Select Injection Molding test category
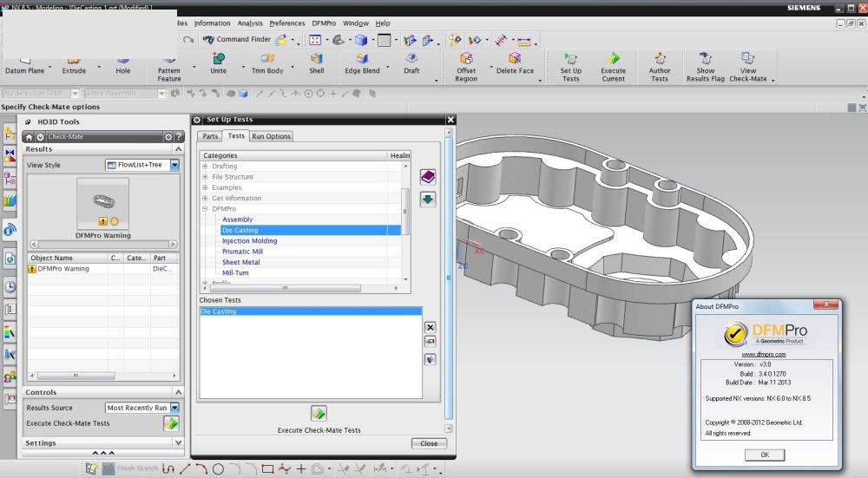 (249, 241)
